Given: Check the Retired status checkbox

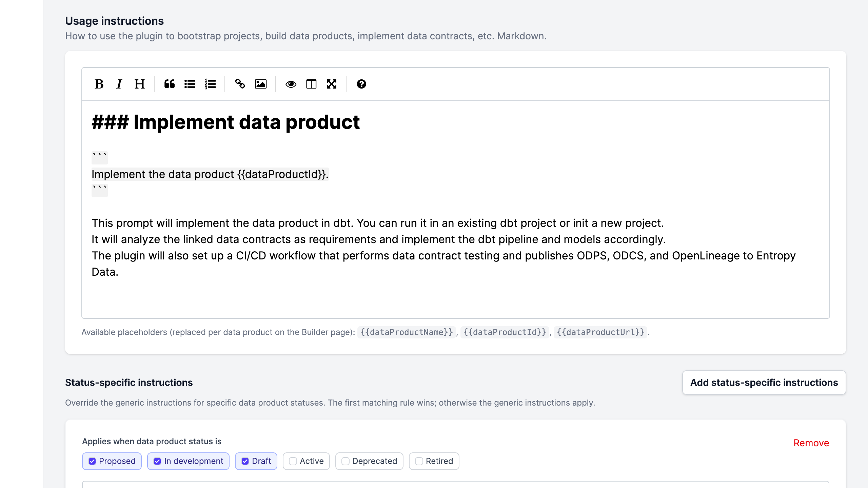Looking at the screenshot, I should click(x=419, y=461).
